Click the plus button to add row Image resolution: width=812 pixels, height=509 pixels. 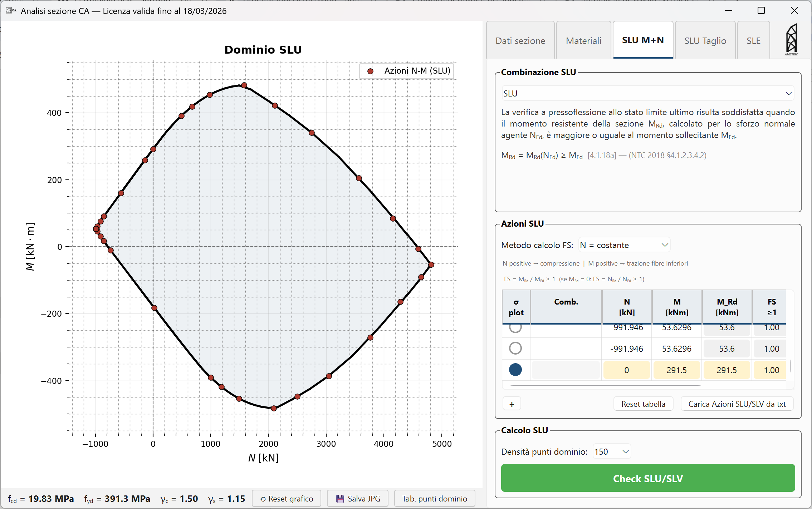(512, 404)
